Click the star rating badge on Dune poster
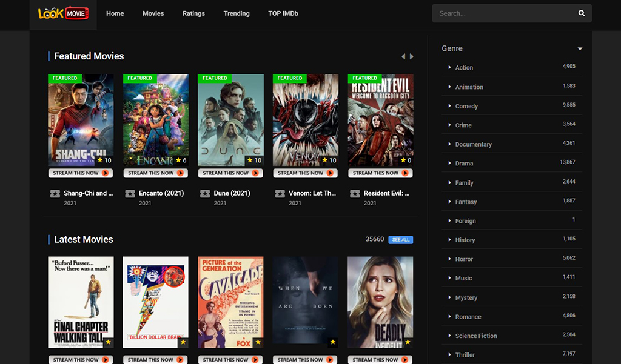This screenshot has height=364, width=621. pyautogui.click(x=254, y=160)
